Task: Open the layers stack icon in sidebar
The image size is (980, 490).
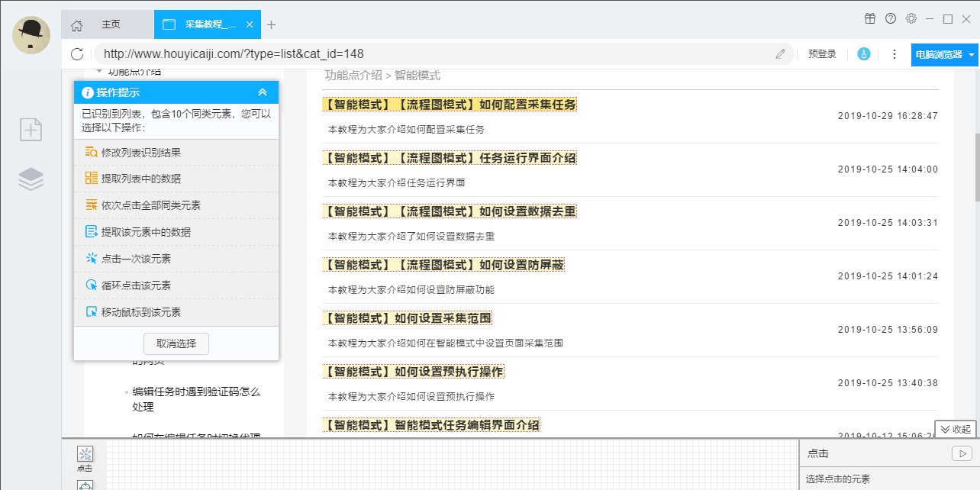Action: [x=31, y=179]
